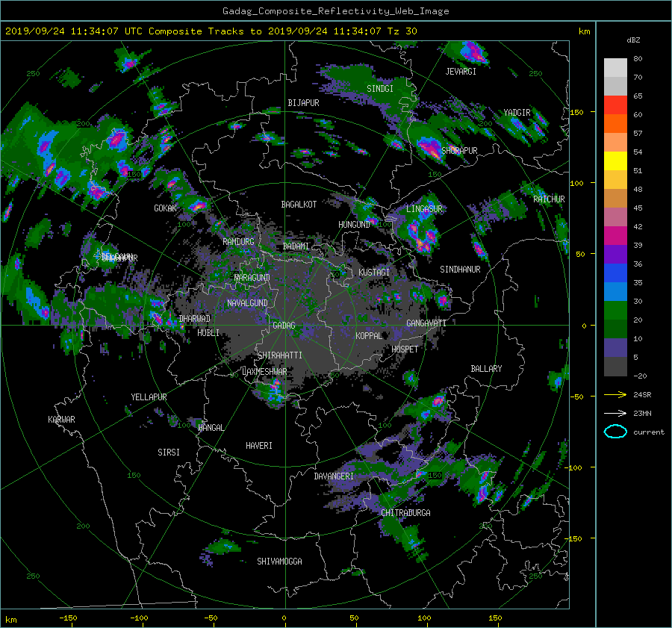Click the JEVARGI location label
This screenshot has width=672, height=628.
click(461, 72)
